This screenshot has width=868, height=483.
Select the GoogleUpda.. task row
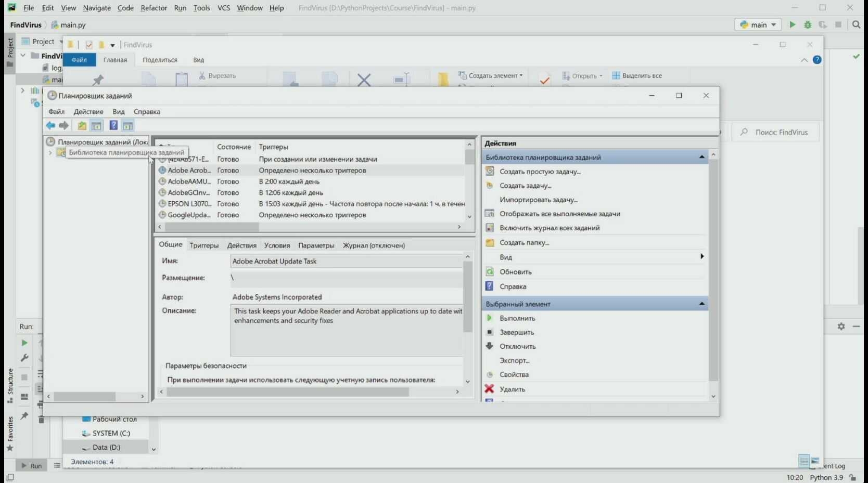click(x=311, y=215)
